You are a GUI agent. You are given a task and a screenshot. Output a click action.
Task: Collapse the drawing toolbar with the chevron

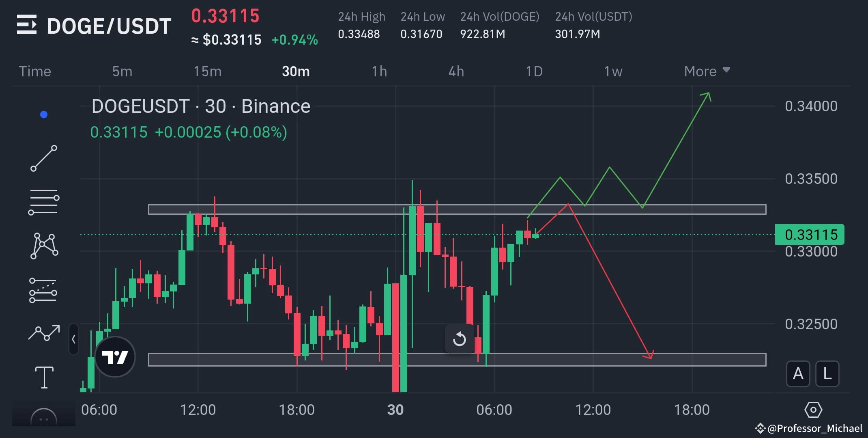click(x=74, y=339)
